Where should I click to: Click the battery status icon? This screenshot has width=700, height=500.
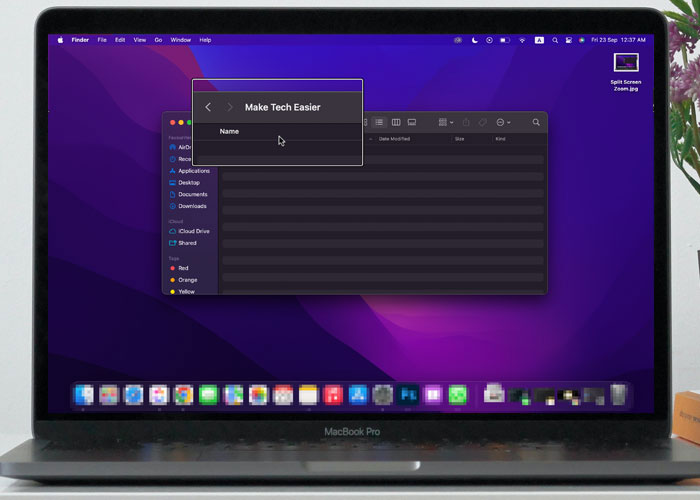[505, 40]
